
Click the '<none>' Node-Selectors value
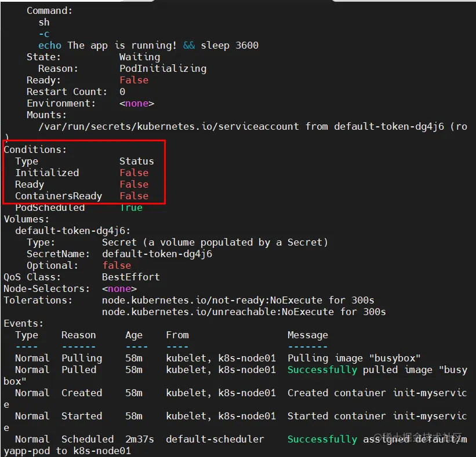tap(119, 288)
